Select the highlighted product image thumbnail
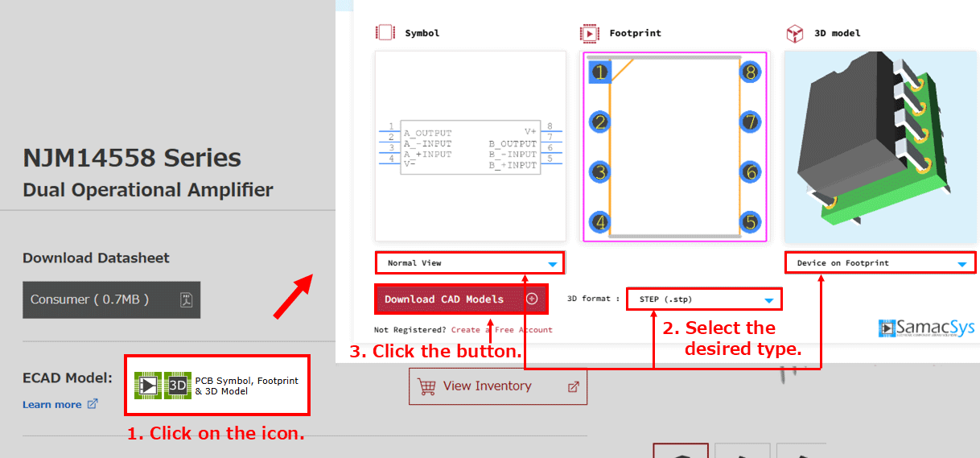Image resolution: width=980 pixels, height=458 pixels. click(681, 451)
